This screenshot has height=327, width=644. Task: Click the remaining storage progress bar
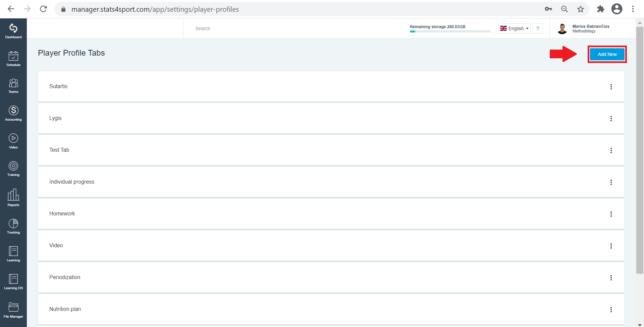click(x=450, y=31)
